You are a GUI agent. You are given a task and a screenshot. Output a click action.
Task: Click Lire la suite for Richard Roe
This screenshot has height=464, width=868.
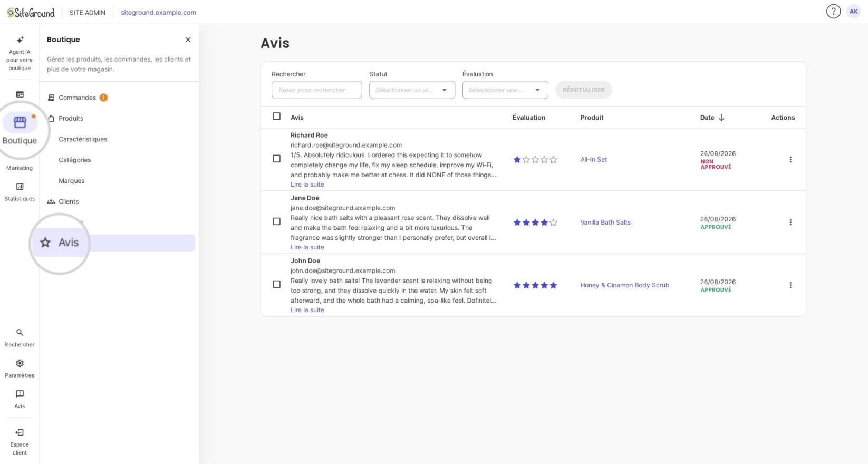[x=307, y=185]
